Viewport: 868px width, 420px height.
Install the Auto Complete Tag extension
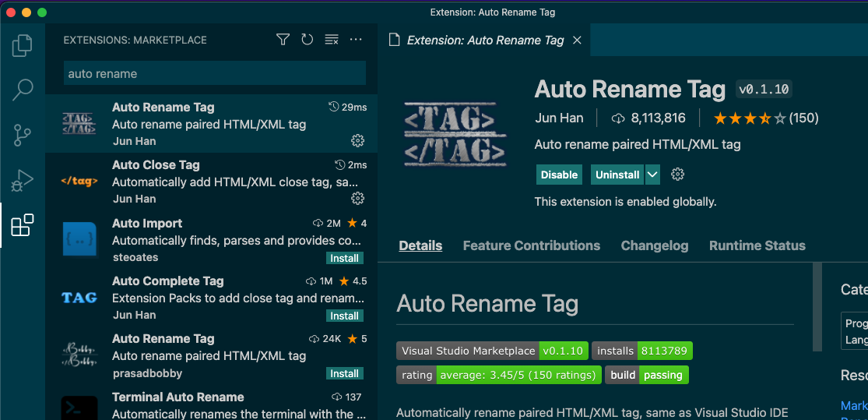click(344, 316)
